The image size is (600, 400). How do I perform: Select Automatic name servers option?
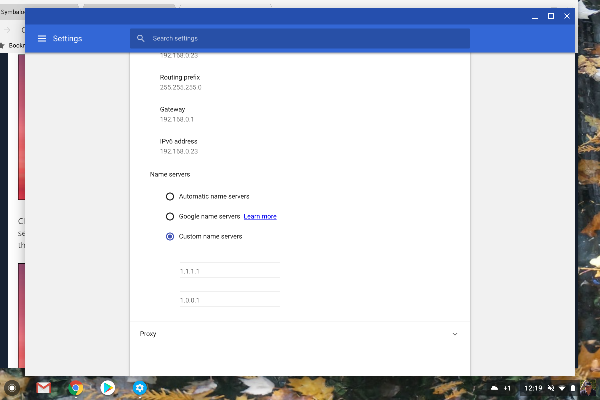(x=170, y=196)
